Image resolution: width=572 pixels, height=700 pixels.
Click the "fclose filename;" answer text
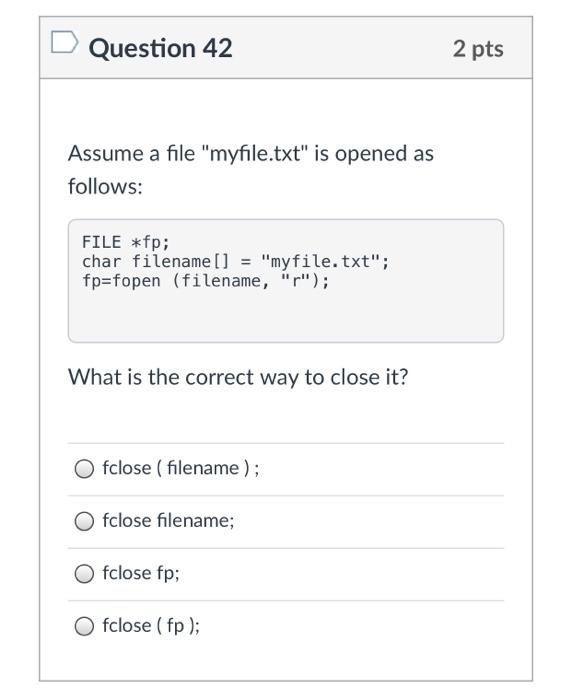[x=168, y=520]
